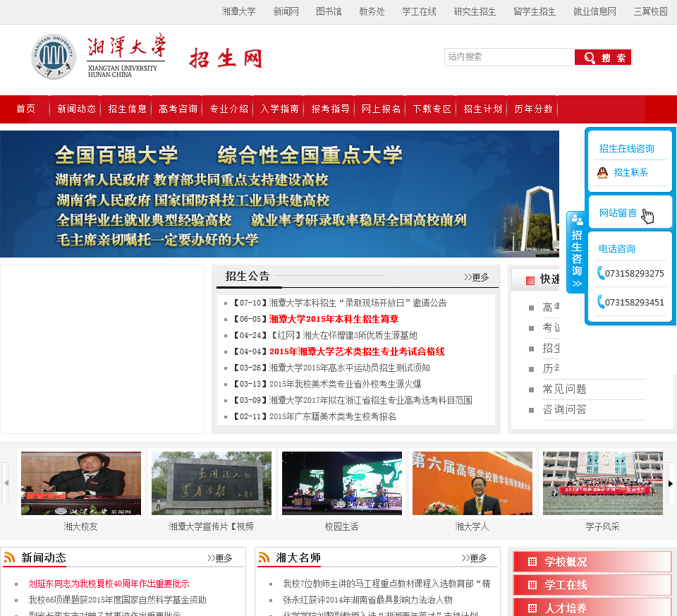The height and width of the screenshot is (616, 677).
Task: Open notice “录取现场开放日”邀请公告
Action: pyautogui.click(x=358, y=303)
